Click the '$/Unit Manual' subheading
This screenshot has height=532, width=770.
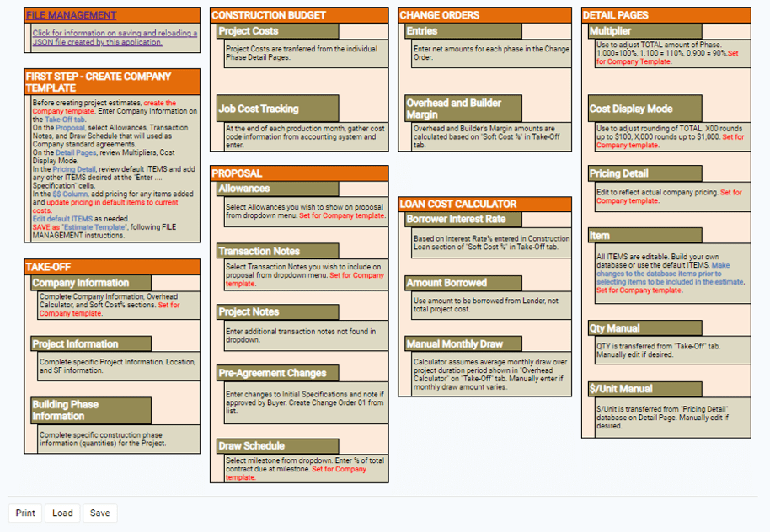(x=645, y=389)
